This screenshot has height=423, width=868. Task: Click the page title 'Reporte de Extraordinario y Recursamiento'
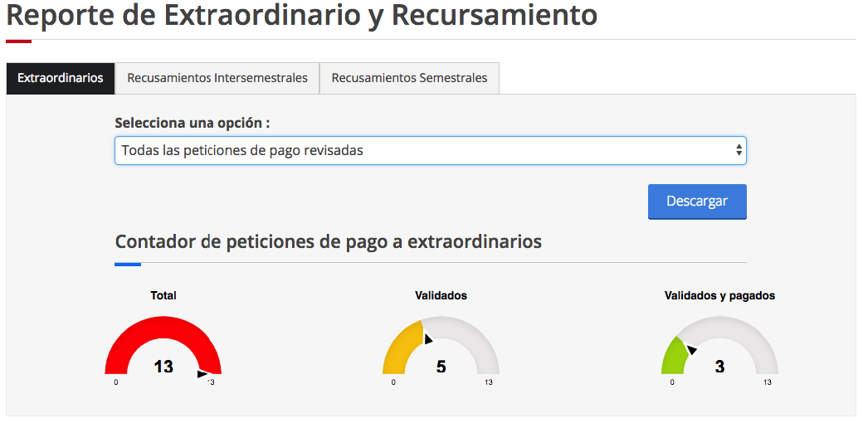302,15
